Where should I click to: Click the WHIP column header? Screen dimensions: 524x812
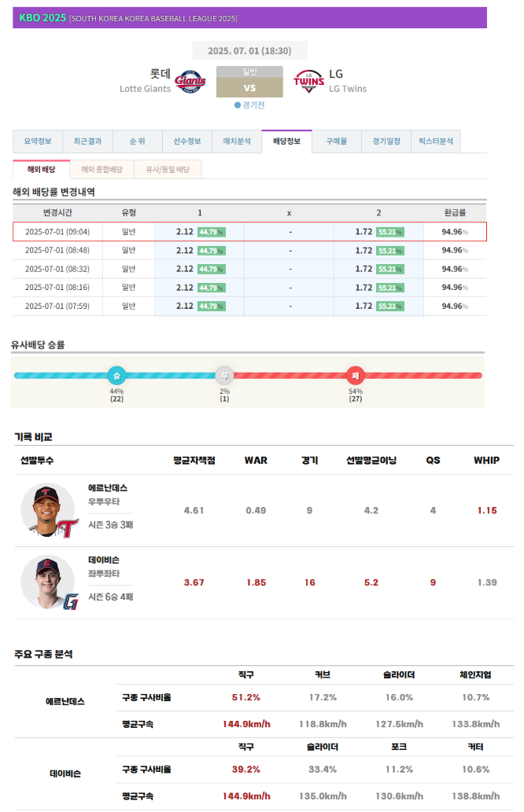point(487,461)
